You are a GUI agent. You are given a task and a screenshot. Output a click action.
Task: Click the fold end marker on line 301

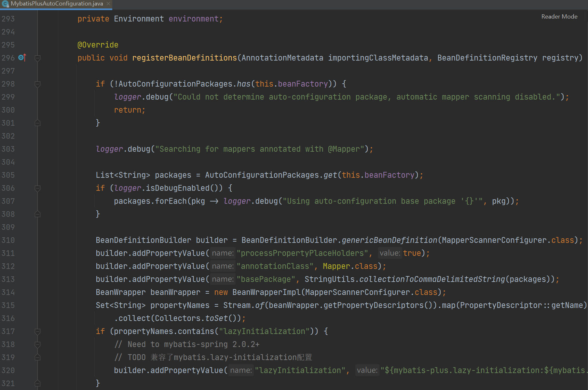coord(37,123)
